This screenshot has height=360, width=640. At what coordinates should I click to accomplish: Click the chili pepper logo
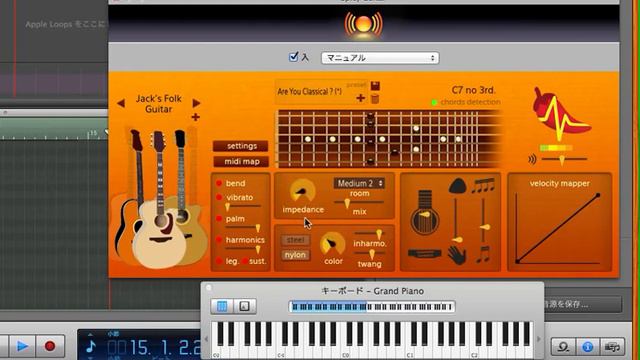point(561,114)
